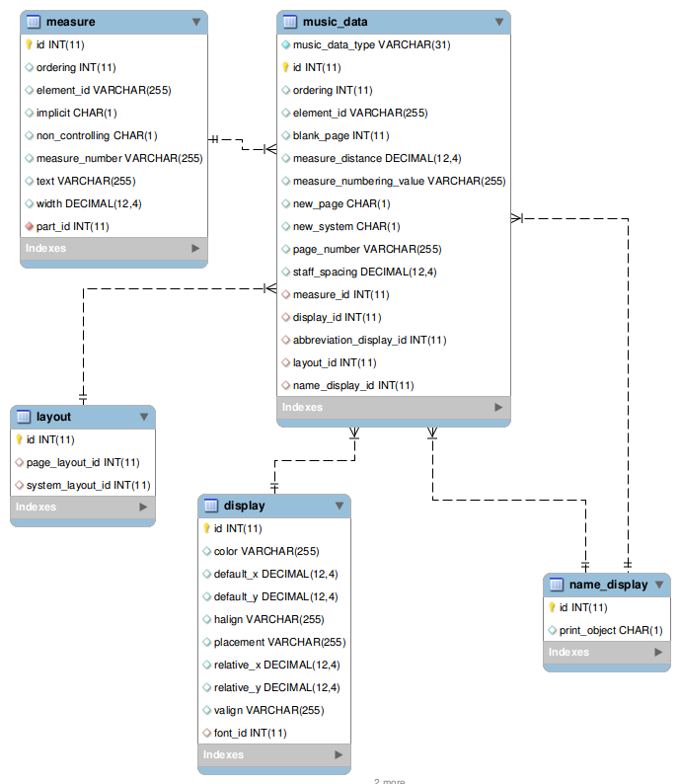Click the music_data table icon
Image resolution: width=680 pixels, height=784 pixels.
pyautogui.click(x=289, y=21)
